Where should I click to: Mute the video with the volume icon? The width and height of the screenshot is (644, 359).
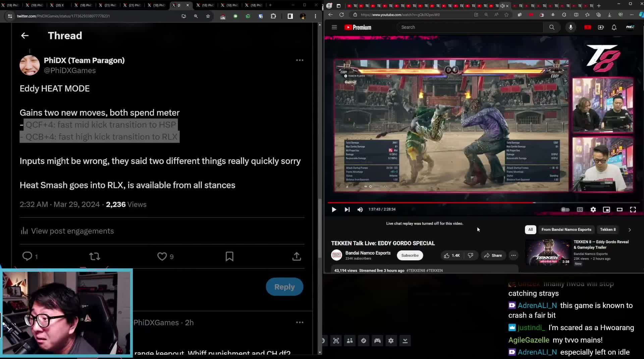point(360,209)
